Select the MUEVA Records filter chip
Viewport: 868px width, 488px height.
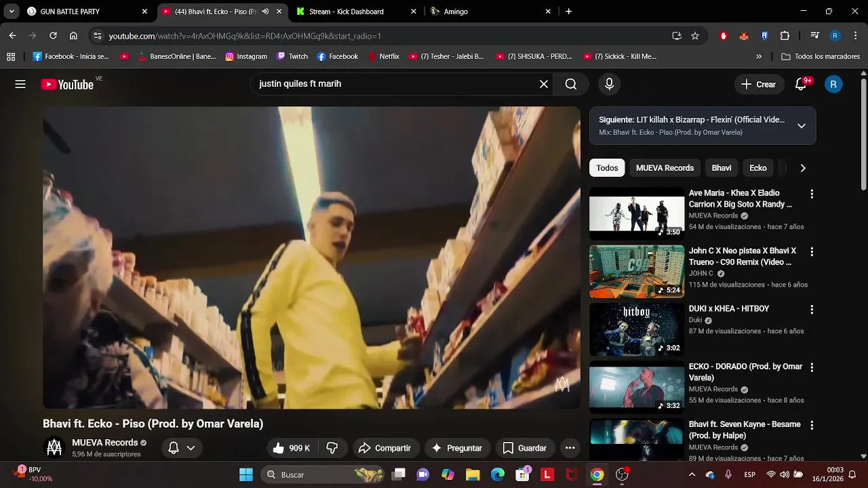coord(665,168)
